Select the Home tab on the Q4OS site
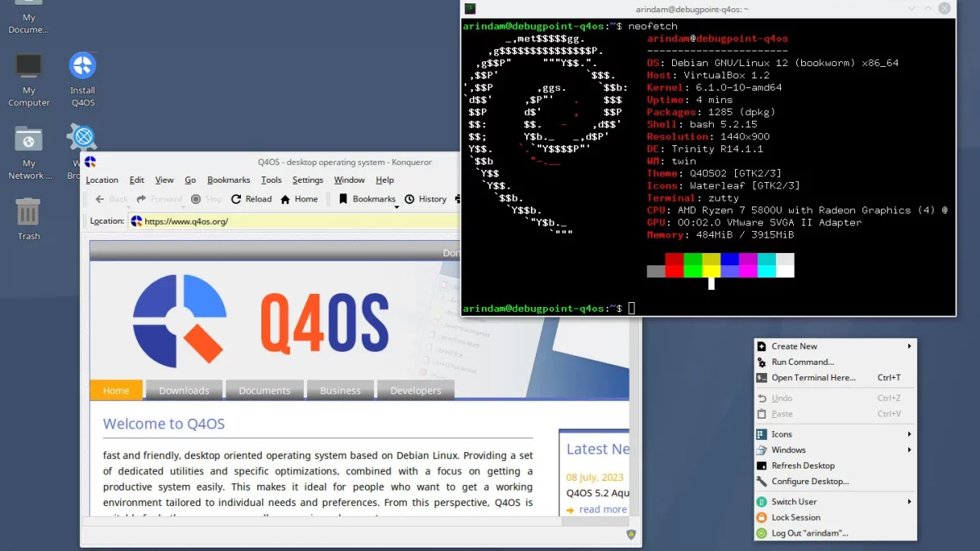Screen dimensions: 980x551 tap(116, 390)
